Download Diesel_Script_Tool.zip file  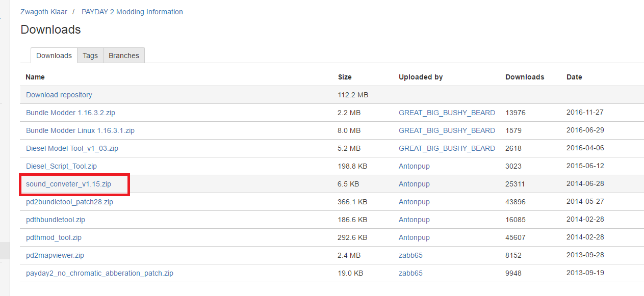click(x=61, y=166)
